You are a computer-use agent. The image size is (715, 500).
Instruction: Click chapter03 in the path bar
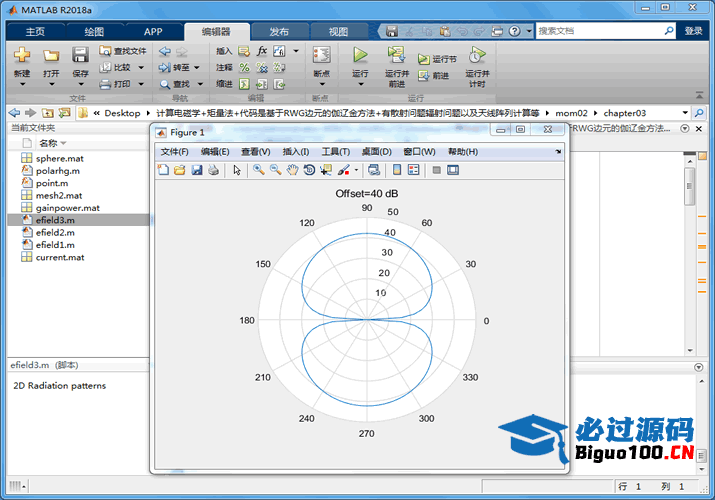click(625, 113)
